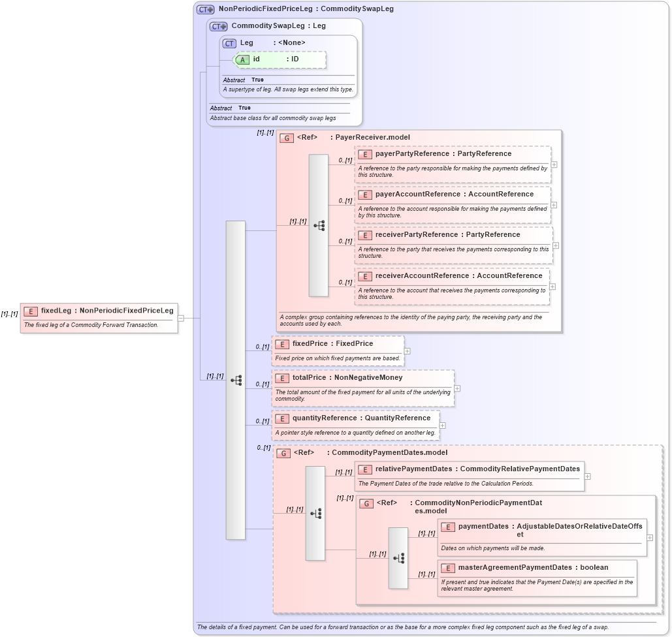This screenshot has height=637, width=672.
Task: Select the 'masterAgreementPaymentDates : boolean' label
Action: 533,568
